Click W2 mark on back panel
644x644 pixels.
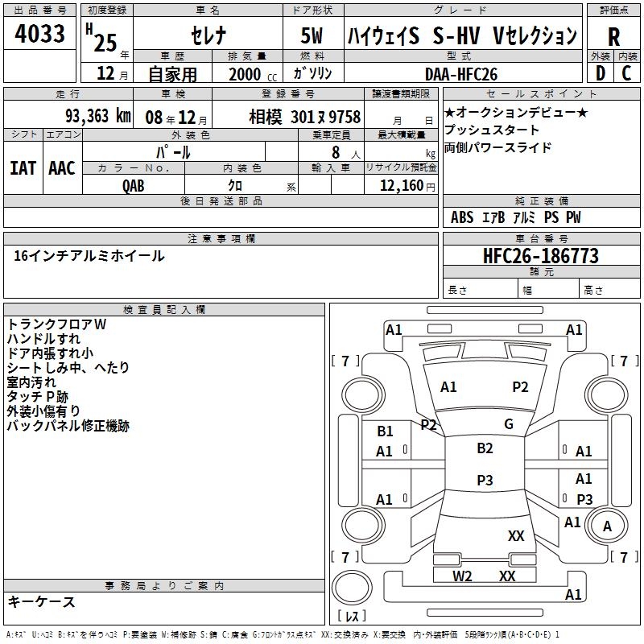462,576
